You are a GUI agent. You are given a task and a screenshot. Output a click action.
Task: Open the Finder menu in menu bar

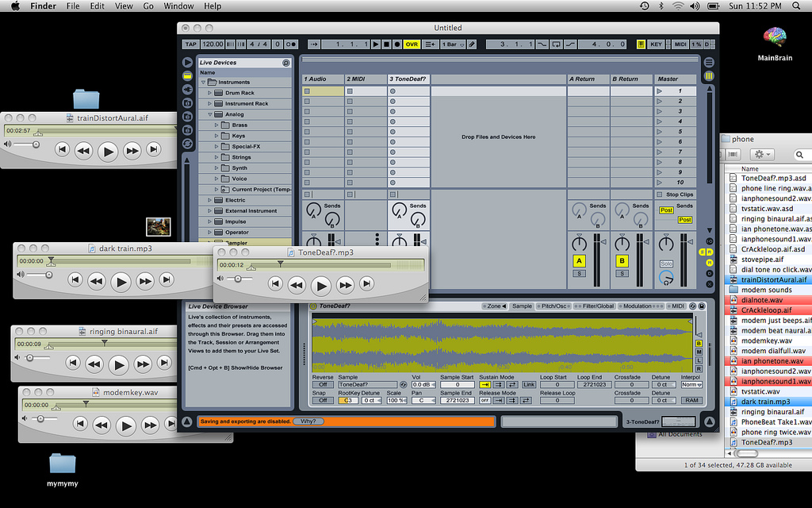click(x=43, y=6)
